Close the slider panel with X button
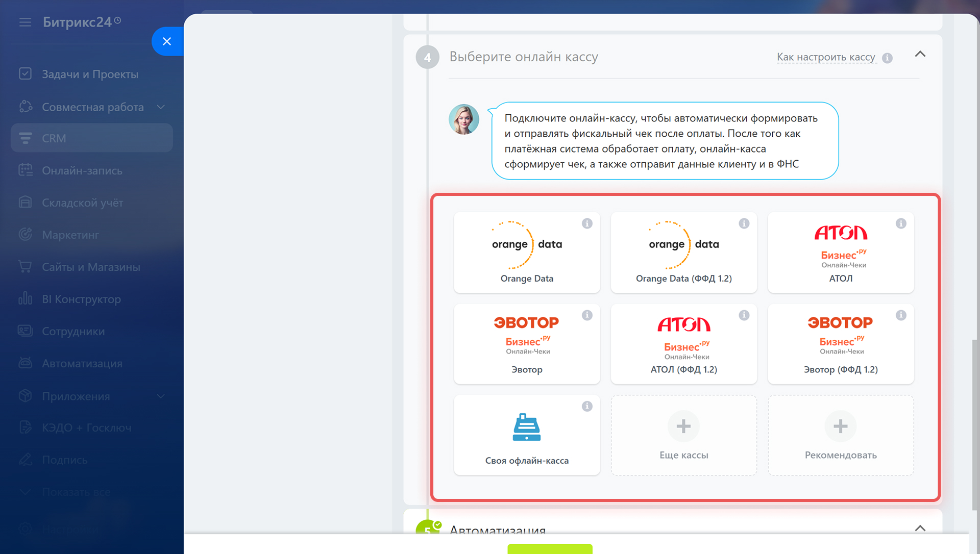This screenshot has width=980, height=554. click(x=167, y=41)
